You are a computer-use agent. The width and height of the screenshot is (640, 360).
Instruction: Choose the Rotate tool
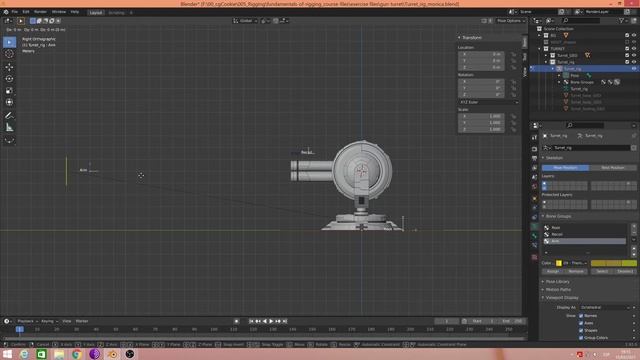point(9,78)
